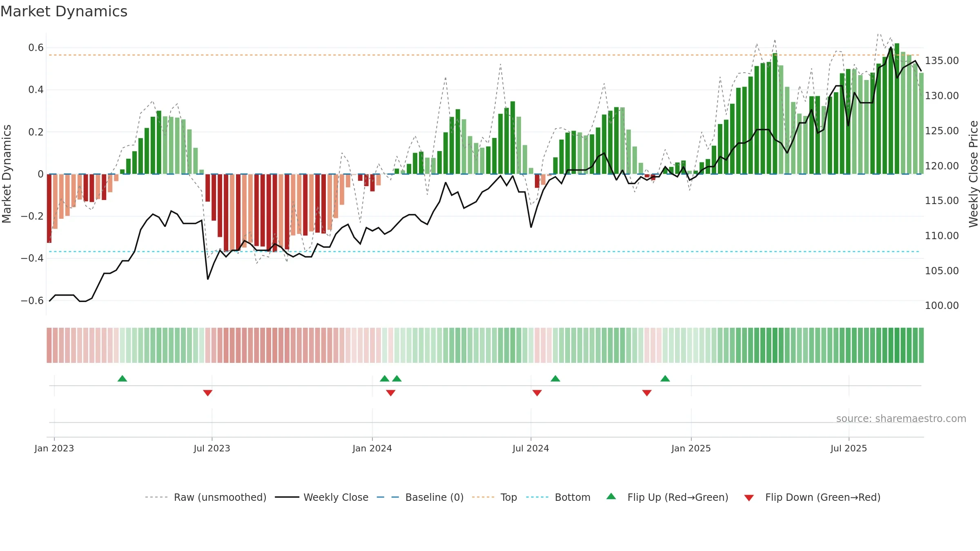Click the 115.00 price axis tick
980x551 pixels.
tap(942, 201)
